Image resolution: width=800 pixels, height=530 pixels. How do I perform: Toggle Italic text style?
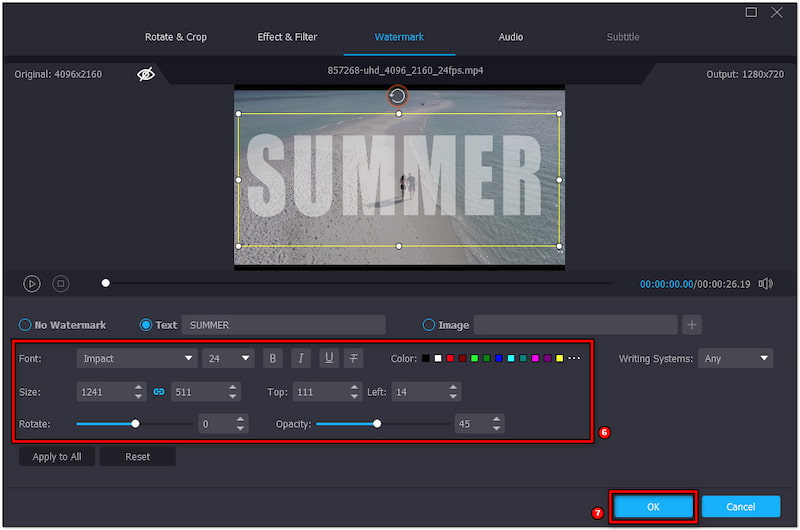[x=300, y=358]
